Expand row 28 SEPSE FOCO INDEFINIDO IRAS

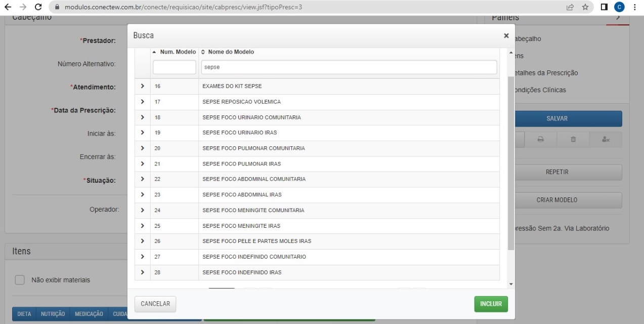click(143, 272)
